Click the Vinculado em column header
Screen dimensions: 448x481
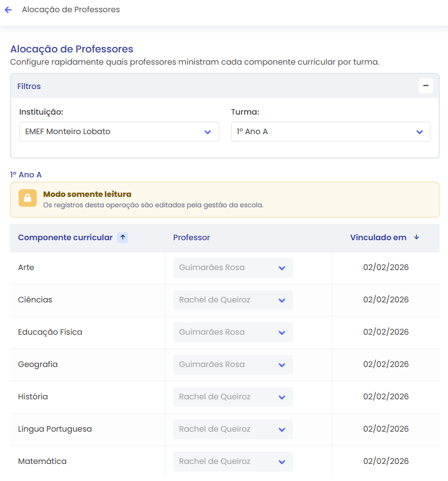(x=378, y=237)
